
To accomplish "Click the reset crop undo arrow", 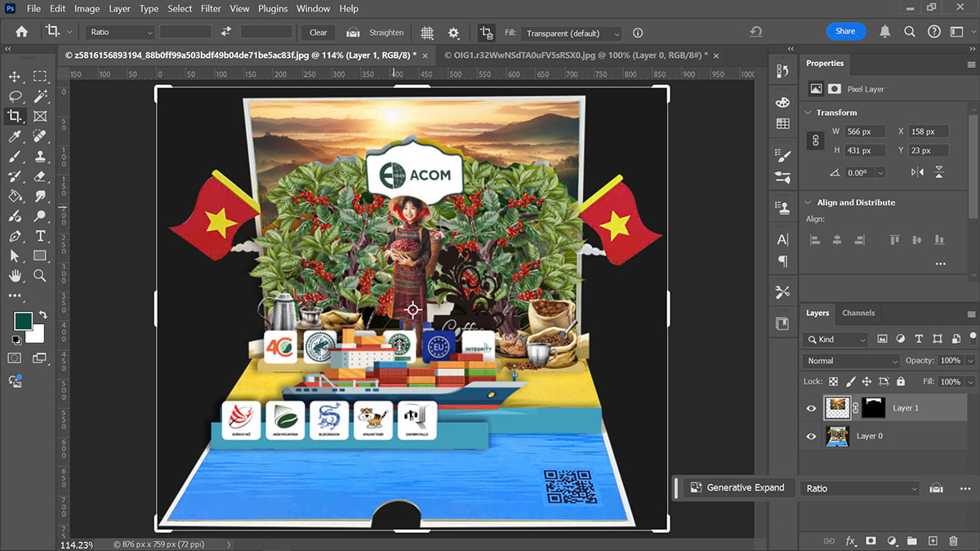I will (755, 32).
